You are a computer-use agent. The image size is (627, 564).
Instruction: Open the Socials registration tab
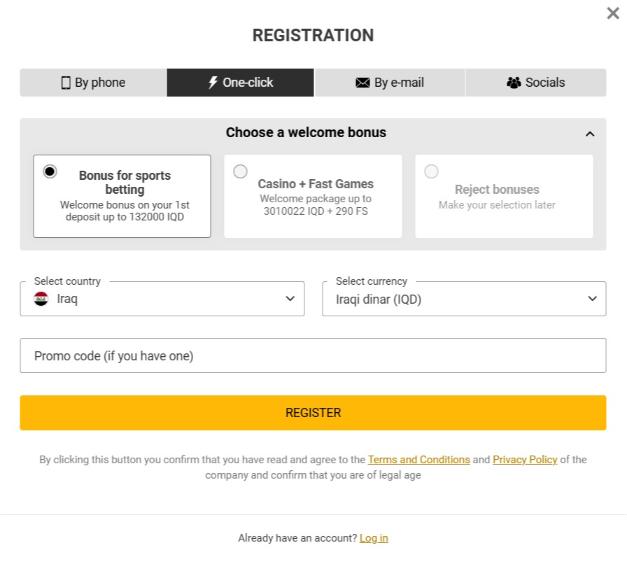pos(536,83)
